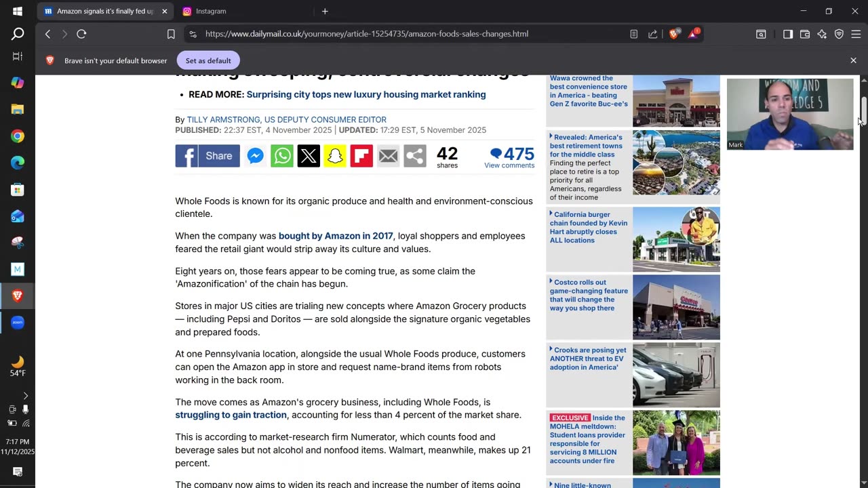Open the share this page icon
The height and width of the screenshot is (488, 868).
[x=652, y=34]
